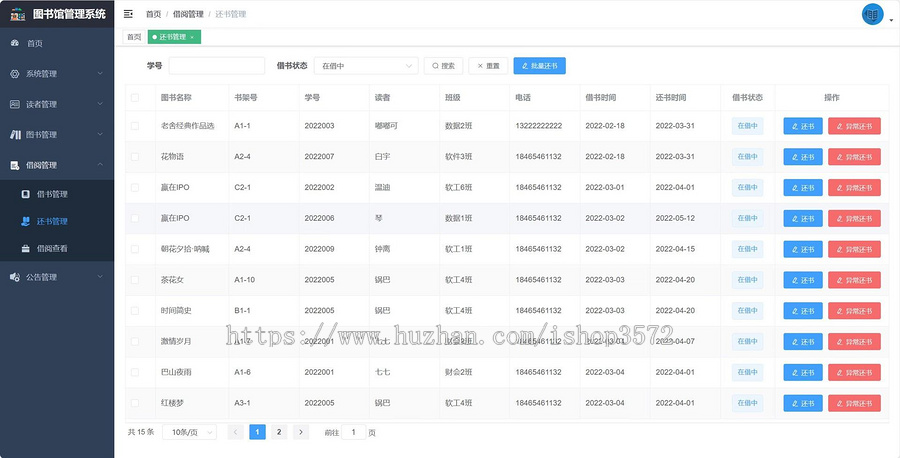Check the row for 茶花女
Viewport: 900px width, 458px height.
(x=135, y=280)
